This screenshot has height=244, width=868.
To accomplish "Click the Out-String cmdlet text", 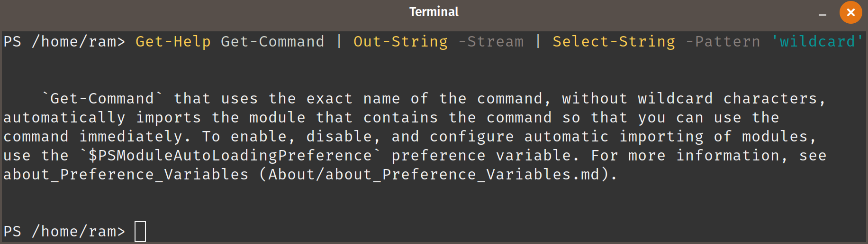I will (400, 42).
